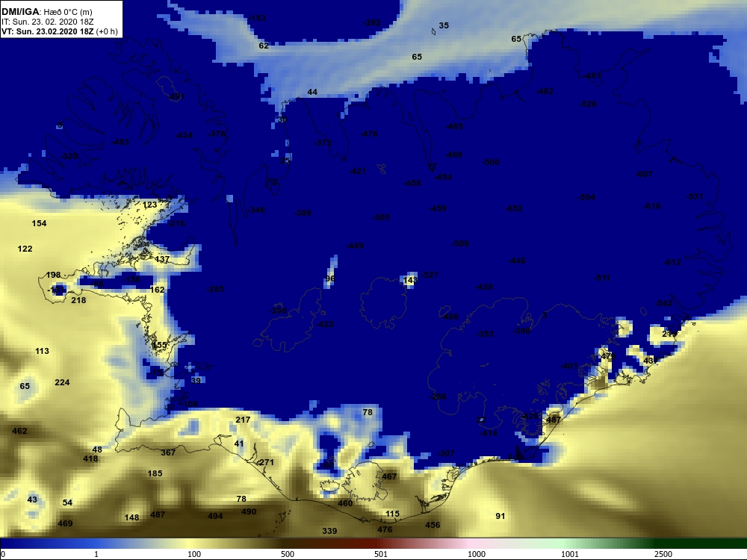The width and height of the screenshot is (747, 560).
Task: Click the map value '148' along the southern edge
Action: pos(131,517)
